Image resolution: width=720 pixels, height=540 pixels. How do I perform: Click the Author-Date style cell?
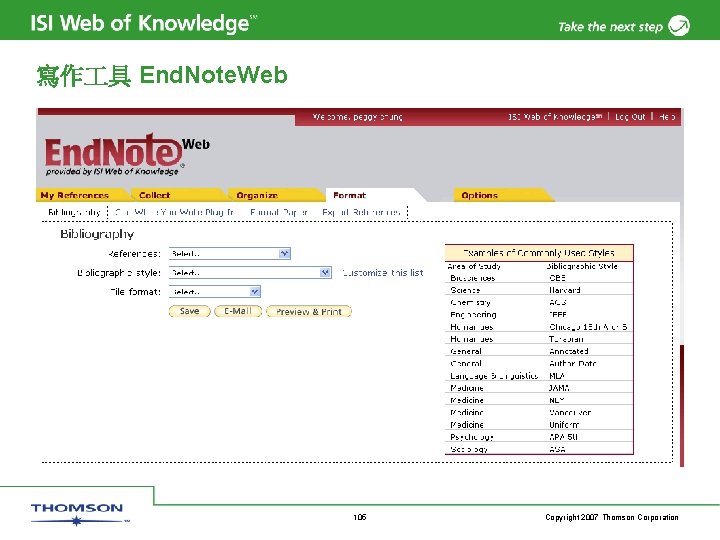[573, 364]
